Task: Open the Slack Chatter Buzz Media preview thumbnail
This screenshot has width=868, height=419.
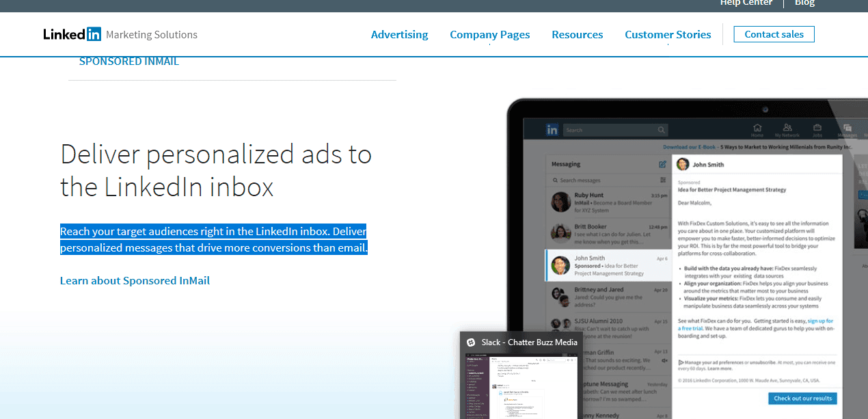Action: (521, 386)
